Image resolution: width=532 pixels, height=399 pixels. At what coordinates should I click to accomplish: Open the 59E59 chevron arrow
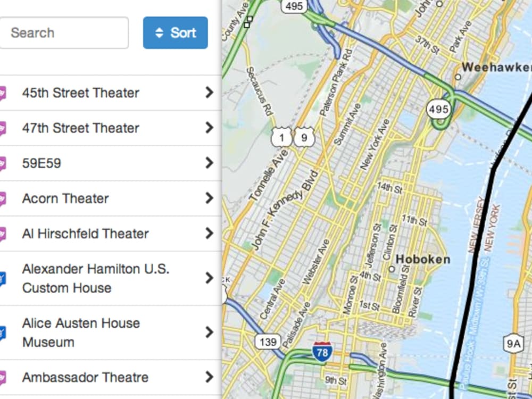[x=209, y=163]
